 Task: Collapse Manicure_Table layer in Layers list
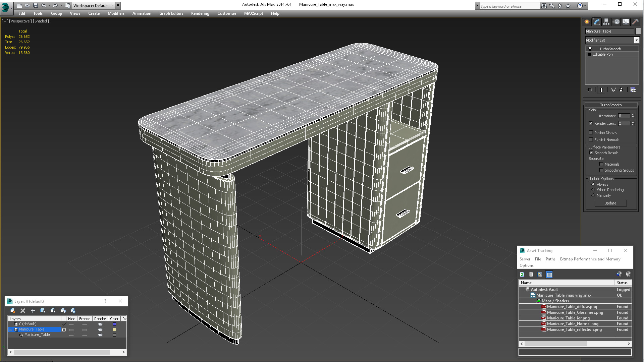[10, 329]
